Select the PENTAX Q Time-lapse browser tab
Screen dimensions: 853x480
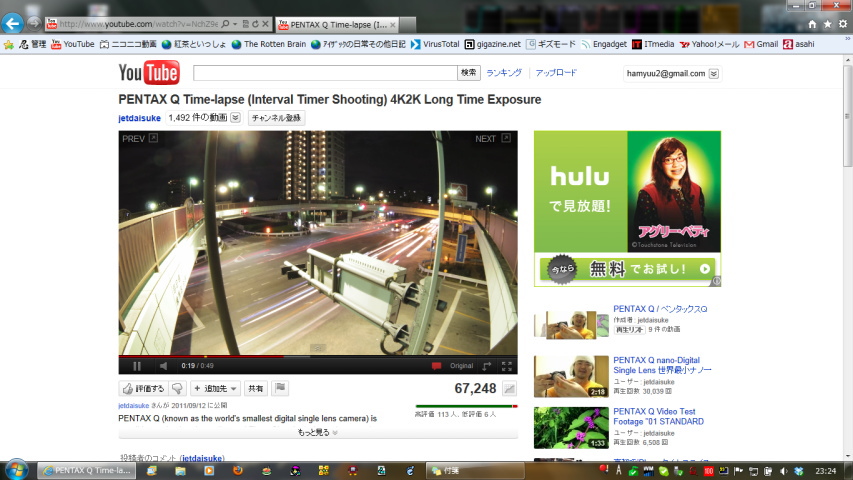click(x=337, y=24)
